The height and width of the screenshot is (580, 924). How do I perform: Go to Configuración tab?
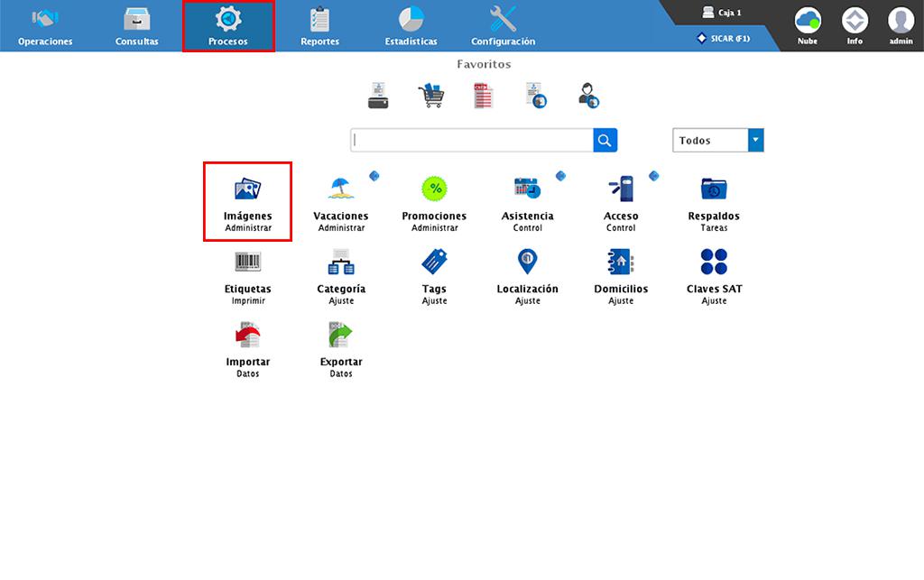point(503,26)
